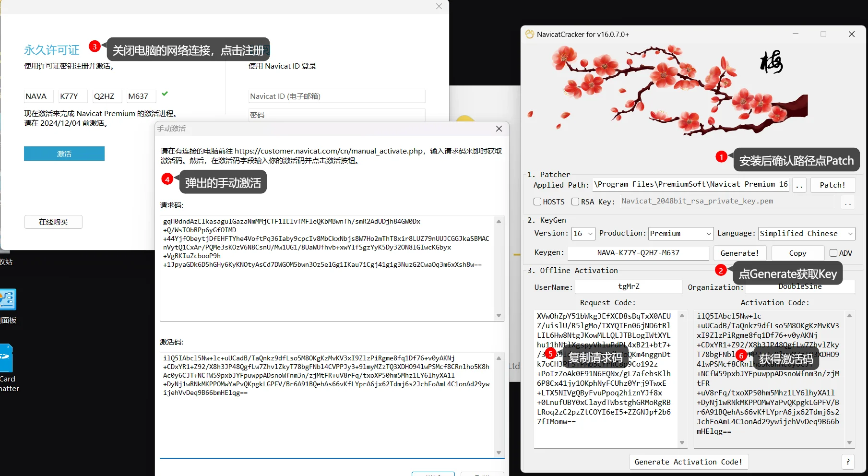Click the 在线购买 button

53,222
